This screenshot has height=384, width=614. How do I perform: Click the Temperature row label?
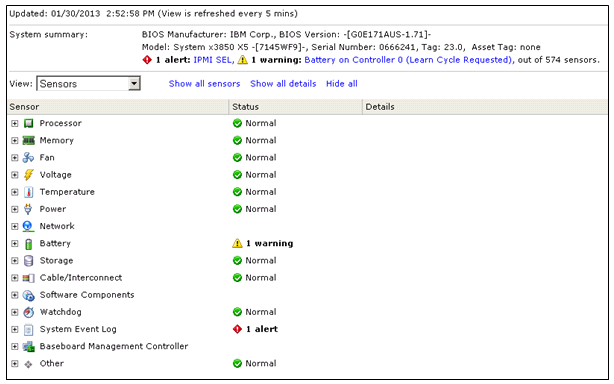point(67,192)
